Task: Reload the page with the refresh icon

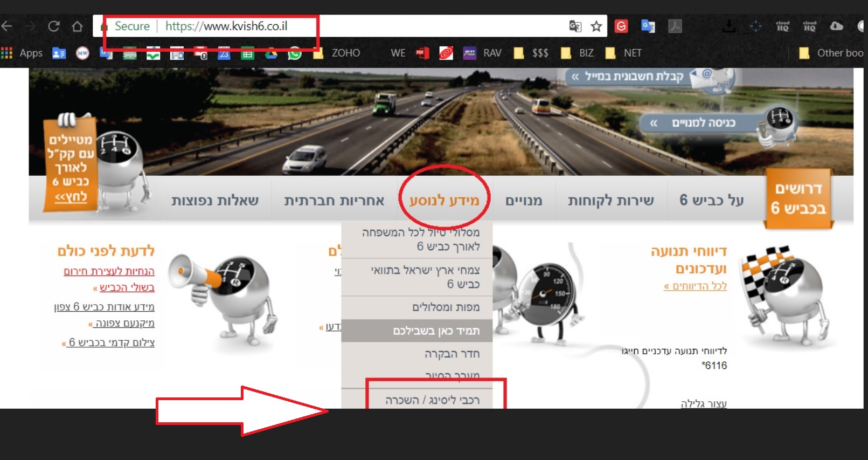Action: [x=53, y=26]
